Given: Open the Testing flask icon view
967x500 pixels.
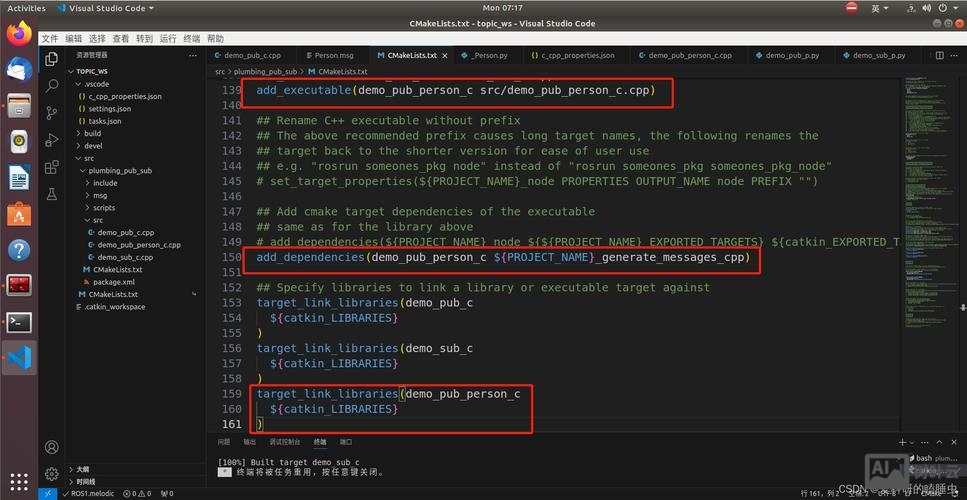Looking at the screenshot, I should (x=52, y=192).
